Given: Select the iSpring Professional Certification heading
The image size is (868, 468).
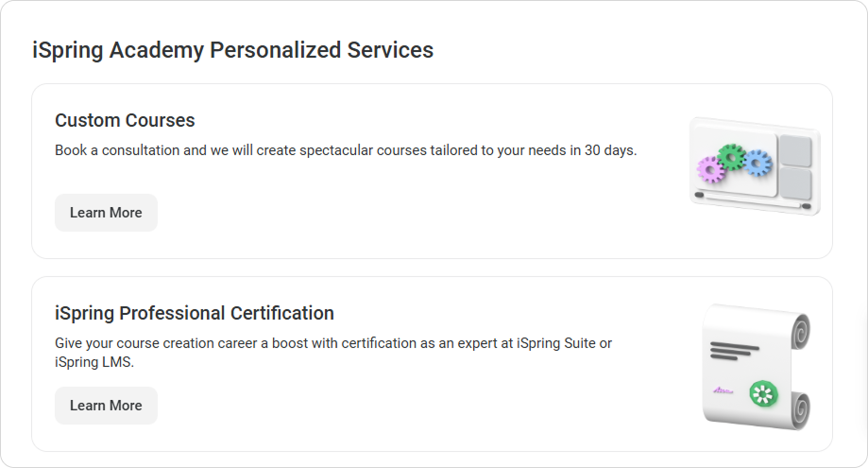Looking at the screenshot, I should pyautogui.click(x=195, y=313).
